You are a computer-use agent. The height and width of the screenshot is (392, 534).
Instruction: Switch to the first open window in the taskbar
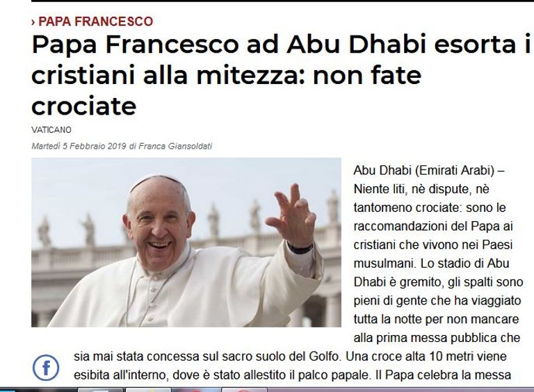[100, 390]
